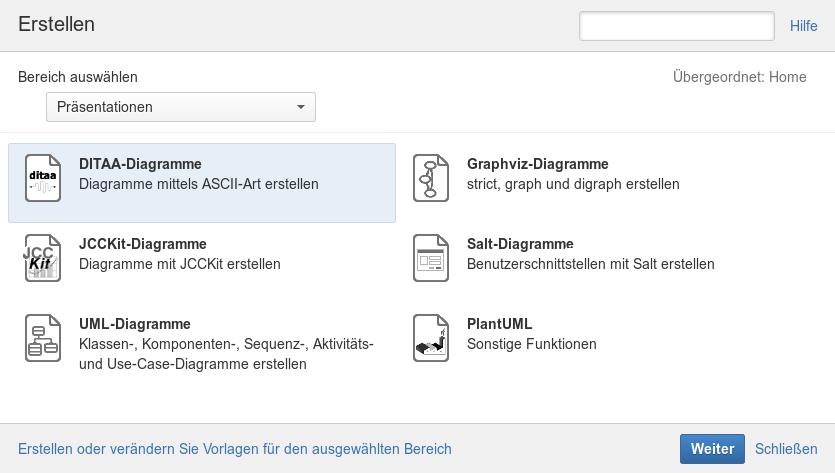This screenshot has width=835, height=473.
Task: Click the UML diagram icon
Action: (43, 339)
